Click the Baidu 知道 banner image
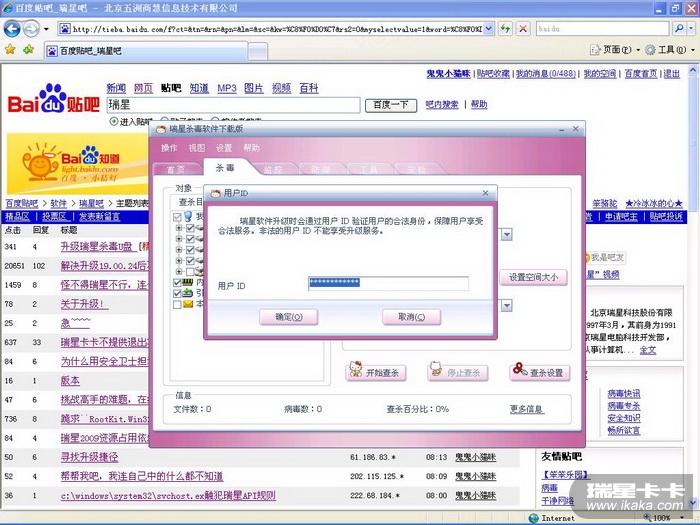700x525 pixels. click(x=78, y=163)
